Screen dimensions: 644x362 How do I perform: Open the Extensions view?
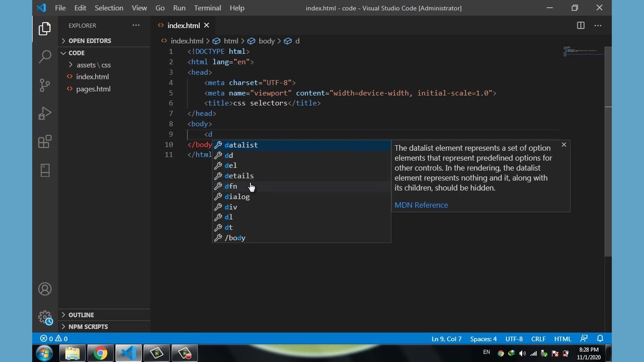click(45, 142)
